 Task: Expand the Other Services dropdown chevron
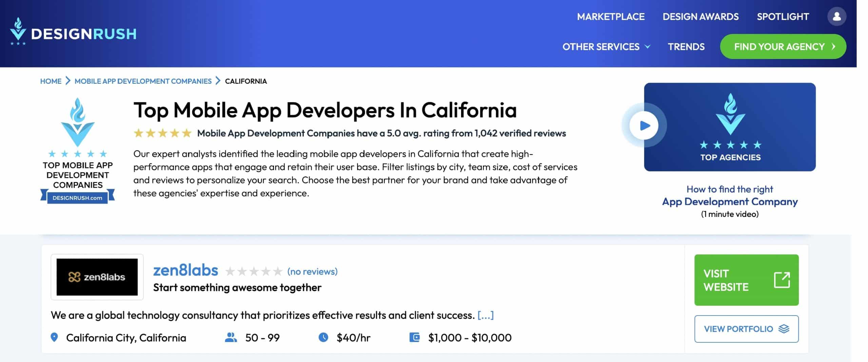pos(647,47)
